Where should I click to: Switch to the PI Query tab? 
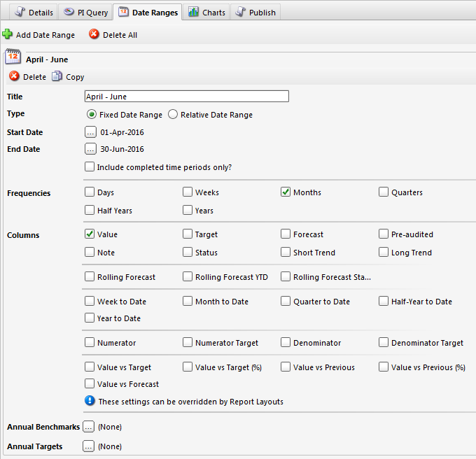point(85,13)
